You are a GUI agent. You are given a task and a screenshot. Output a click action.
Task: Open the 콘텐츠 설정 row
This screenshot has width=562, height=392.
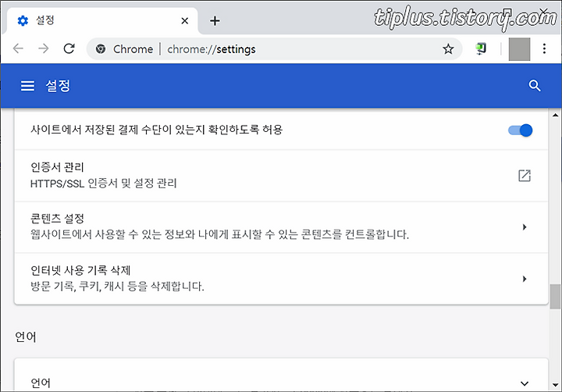click(x=281, y=227)
